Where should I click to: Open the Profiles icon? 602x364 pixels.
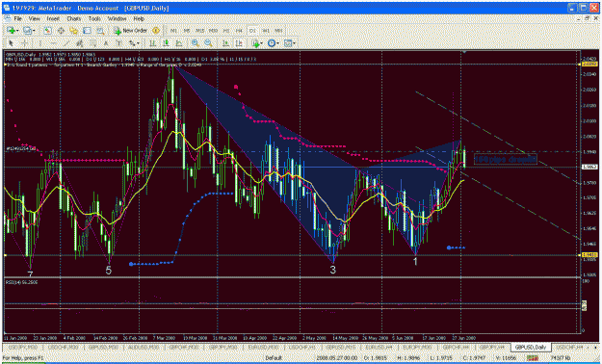[27, 31]
